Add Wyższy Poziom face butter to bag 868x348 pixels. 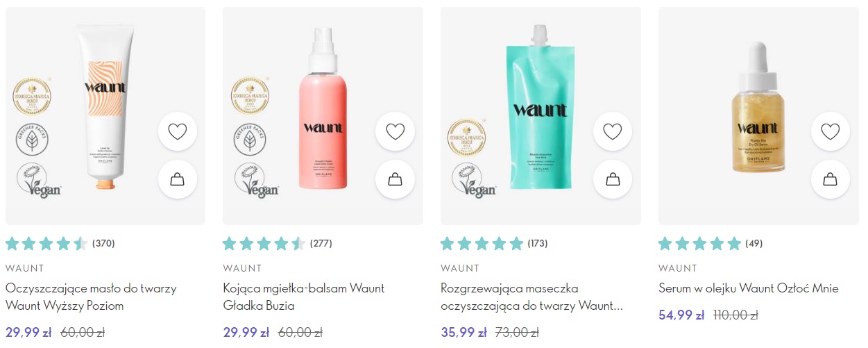tap(178, 179)
